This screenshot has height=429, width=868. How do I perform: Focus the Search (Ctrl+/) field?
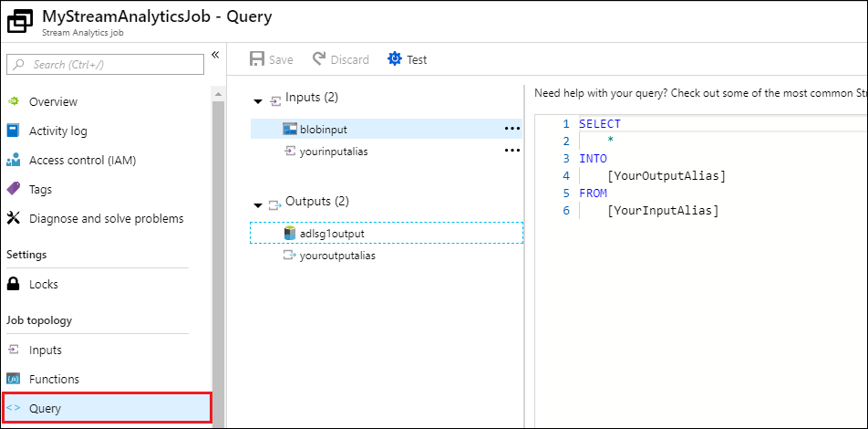tap(105, 64)
